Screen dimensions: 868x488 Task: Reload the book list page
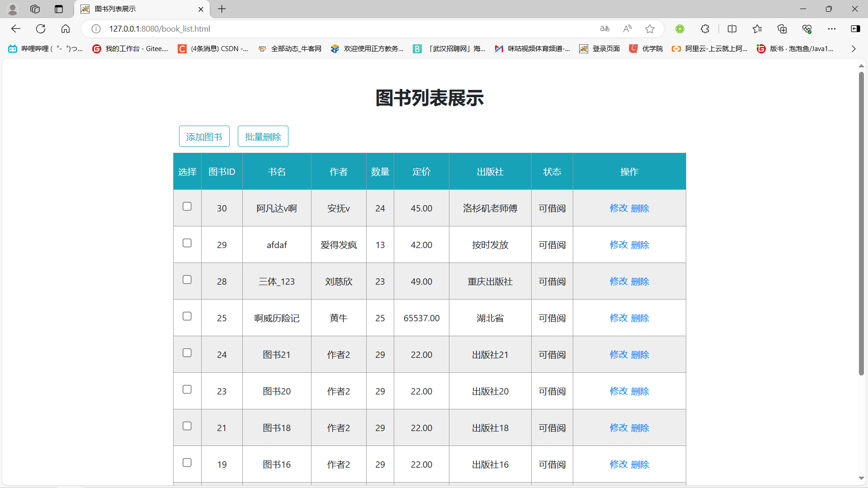pos(41,29)
